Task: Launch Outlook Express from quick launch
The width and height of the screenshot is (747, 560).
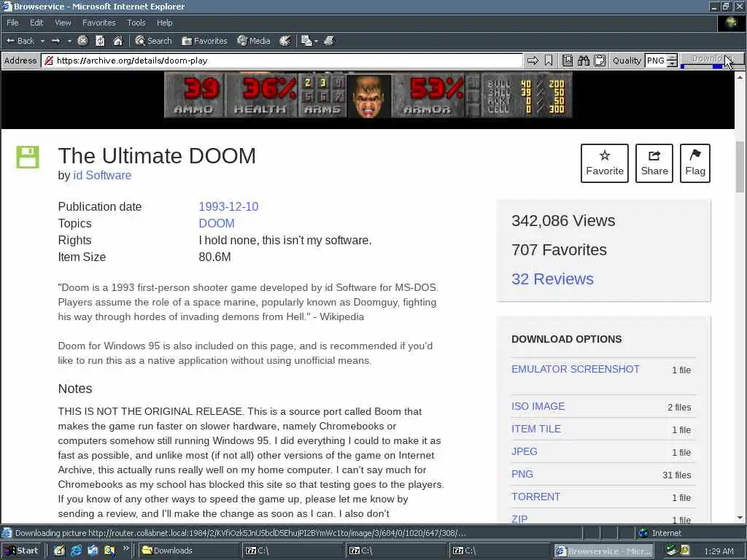Action: click(93, 551)
